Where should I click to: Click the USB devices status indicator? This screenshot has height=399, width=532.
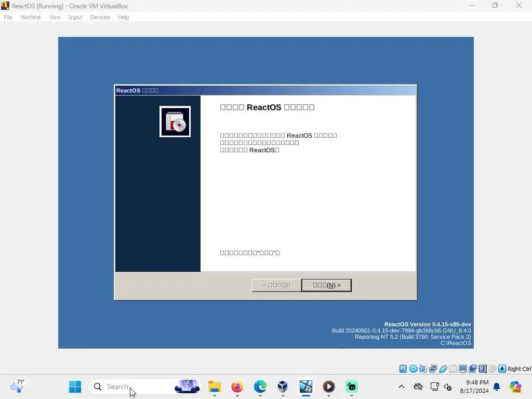[443, 369]
